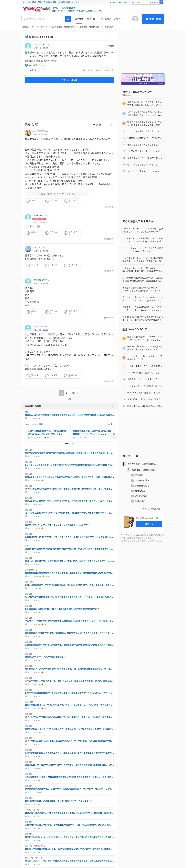This screenshot has height=868, width=186.
Task: Click the 共有 share icon under question
Action: pyautogui.click(x=98, y=70)
